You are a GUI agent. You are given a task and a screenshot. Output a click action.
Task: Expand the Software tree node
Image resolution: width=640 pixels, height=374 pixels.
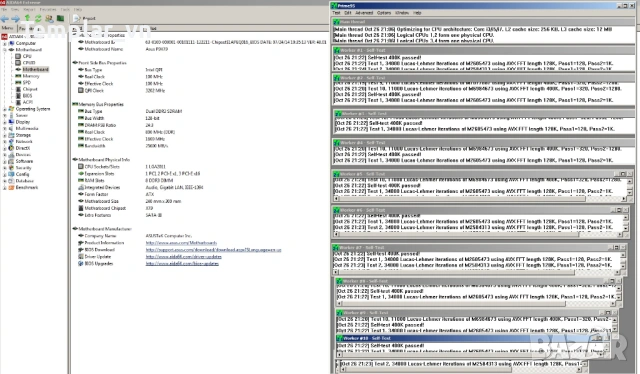4,161
